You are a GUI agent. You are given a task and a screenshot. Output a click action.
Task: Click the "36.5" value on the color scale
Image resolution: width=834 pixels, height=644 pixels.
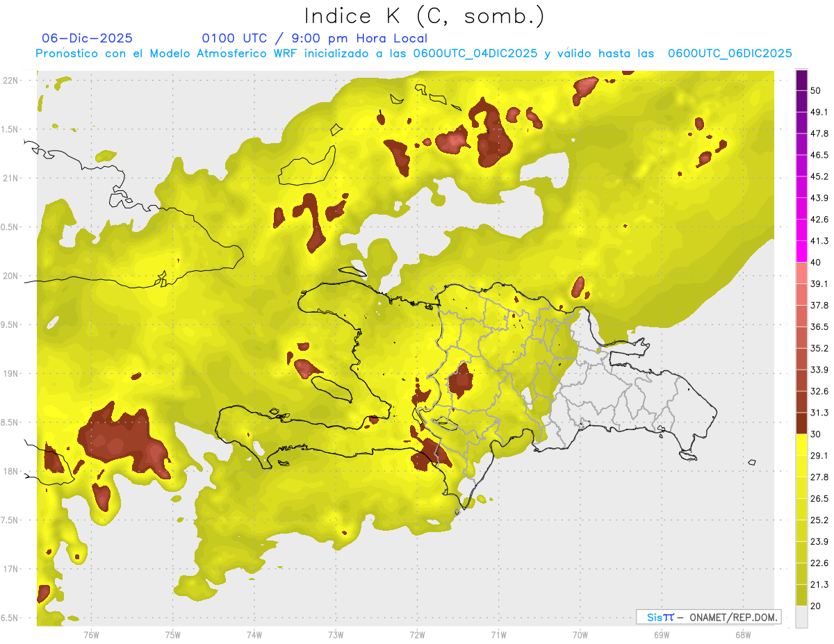tap(820, 327)
